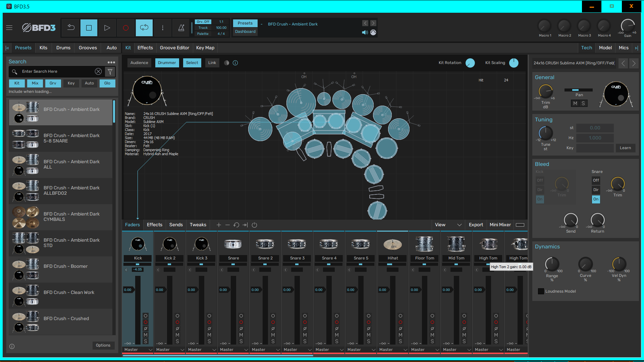Toggle Snare bleed On button
Image resolution: width=644 pixels, height=362 pixels.
click(596, 199)
